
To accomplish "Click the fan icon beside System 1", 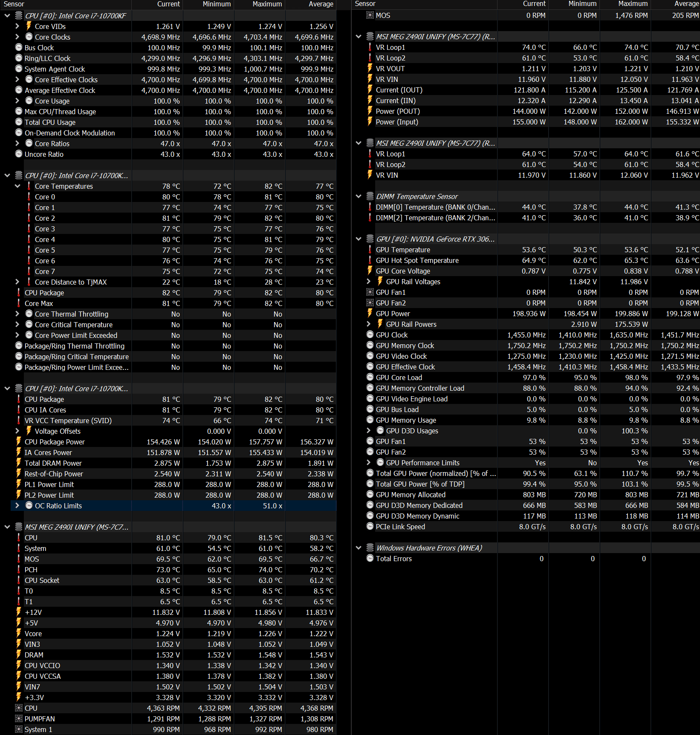I will coord(19,729).
